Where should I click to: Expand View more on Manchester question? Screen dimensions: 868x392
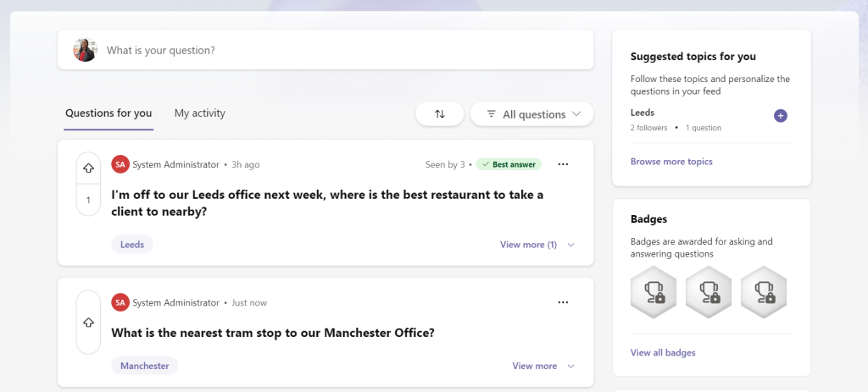coord(543,366)
